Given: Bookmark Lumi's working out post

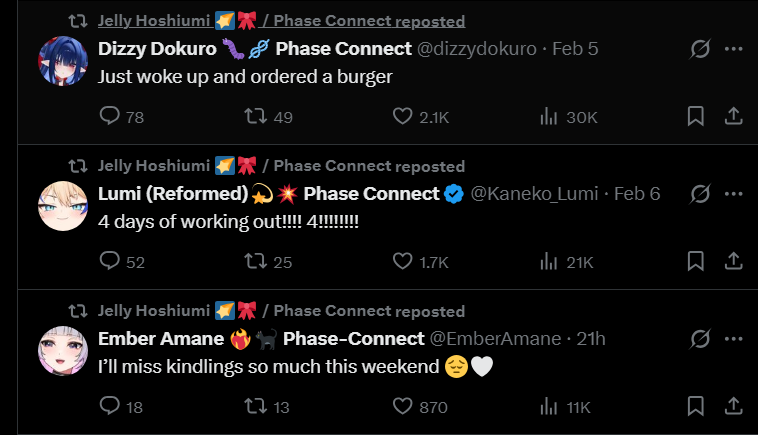Looking at the screenshot, I should [x=696, y=262].
